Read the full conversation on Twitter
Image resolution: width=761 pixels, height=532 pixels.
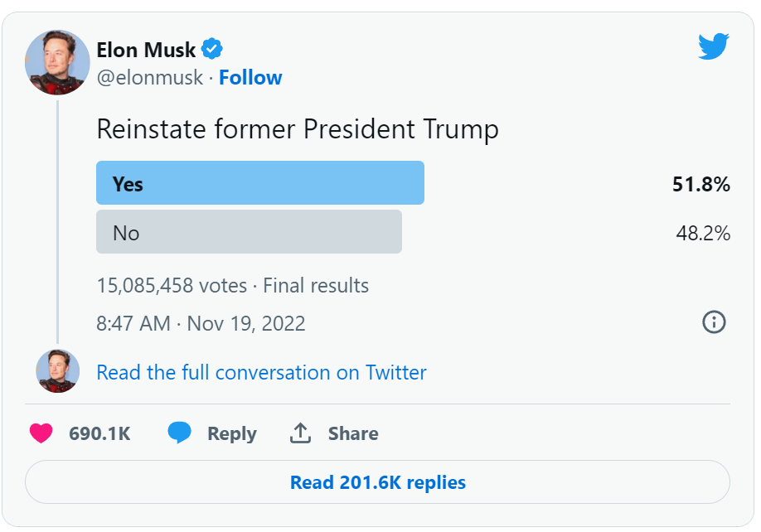click(x=261, y=372)
